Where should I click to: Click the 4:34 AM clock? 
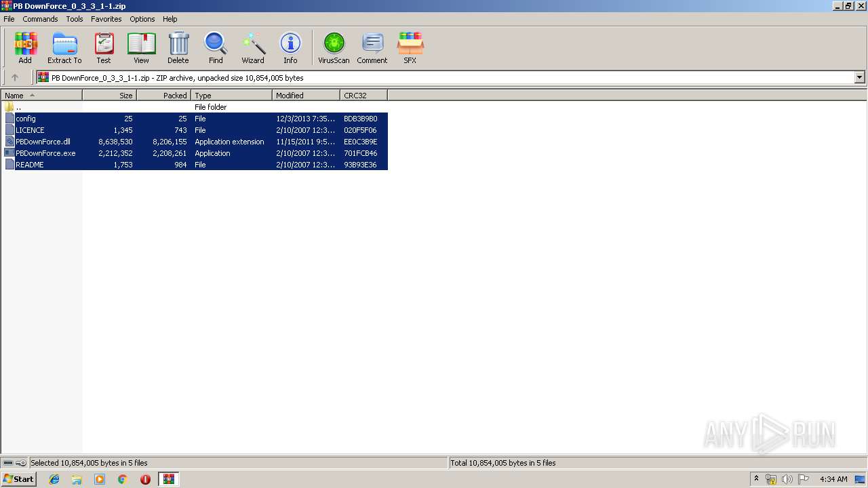[833, 479]
